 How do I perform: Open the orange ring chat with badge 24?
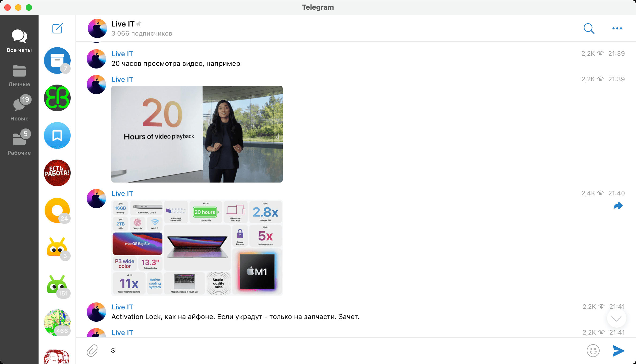(57, 210)
